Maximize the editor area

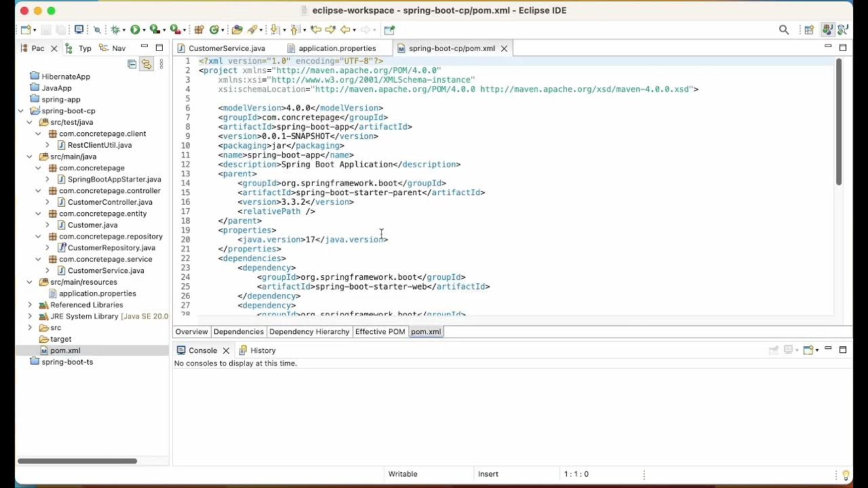[x=843, y=47]
